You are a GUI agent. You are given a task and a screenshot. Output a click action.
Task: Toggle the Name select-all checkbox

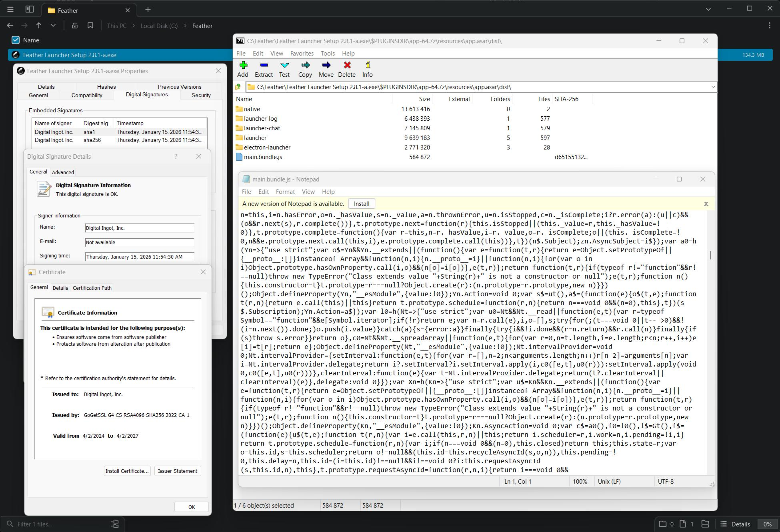coord(16,40)
